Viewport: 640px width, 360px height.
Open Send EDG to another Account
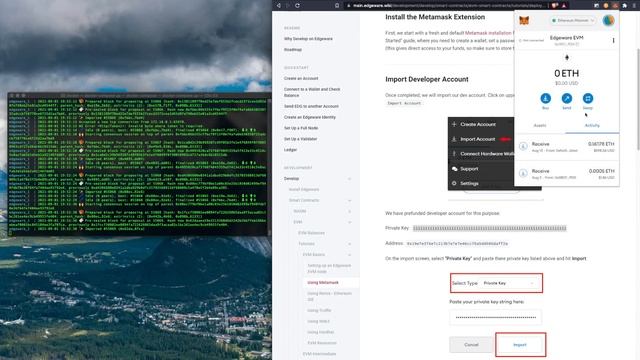click(311, 106)
